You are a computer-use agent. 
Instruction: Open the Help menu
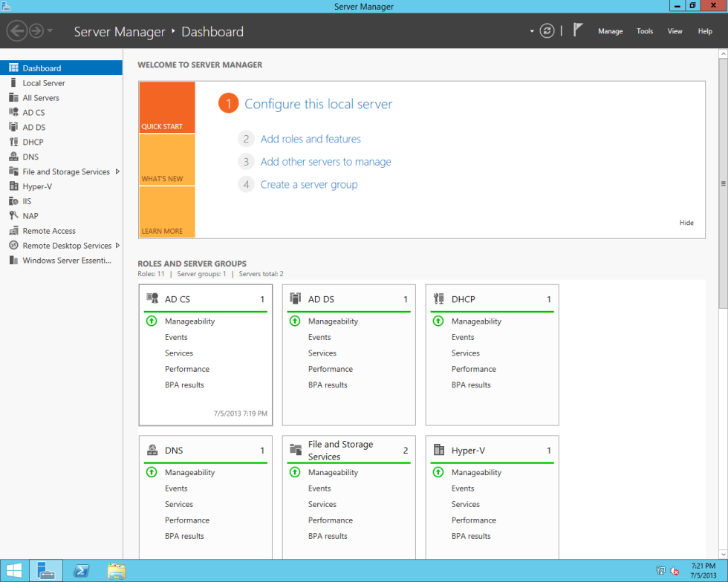[705, 31]
